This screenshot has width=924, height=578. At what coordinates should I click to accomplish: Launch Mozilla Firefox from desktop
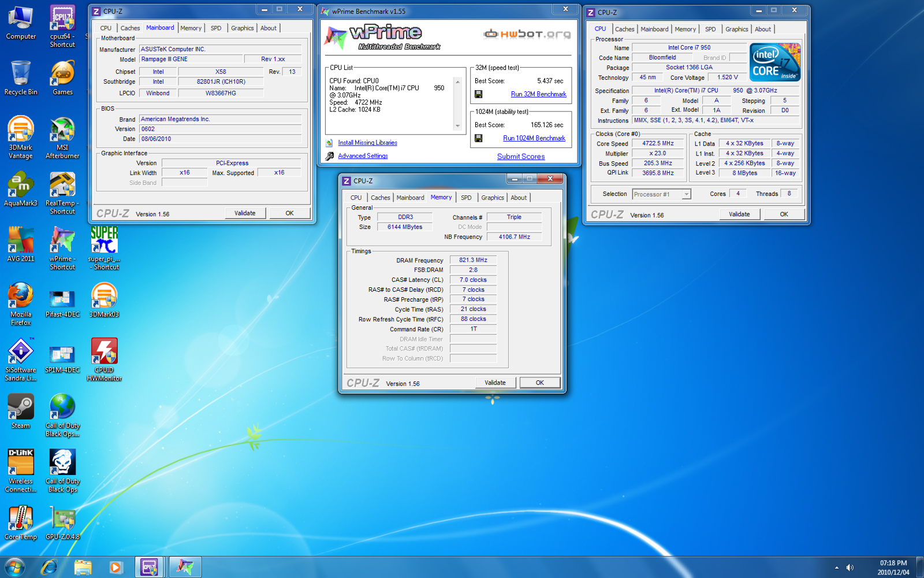tap(21, 304)
